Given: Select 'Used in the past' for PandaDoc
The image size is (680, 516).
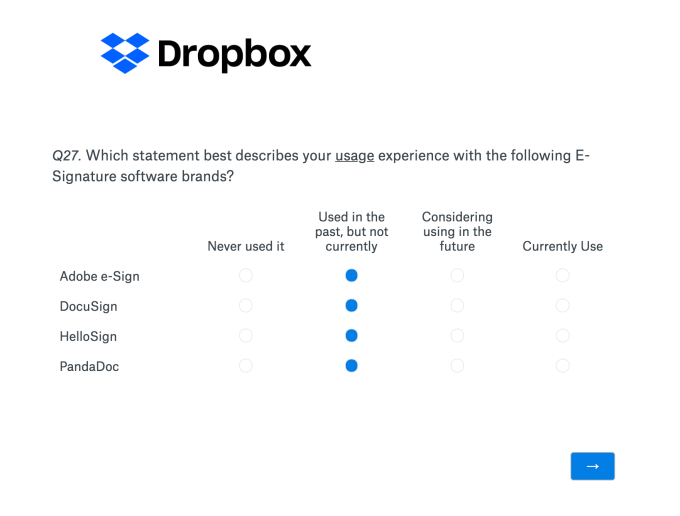Looking at the screenshot, I should (351, 366).
